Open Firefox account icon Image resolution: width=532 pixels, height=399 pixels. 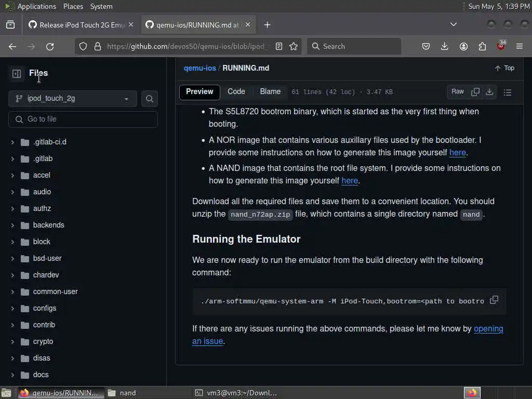pos(463,46)
